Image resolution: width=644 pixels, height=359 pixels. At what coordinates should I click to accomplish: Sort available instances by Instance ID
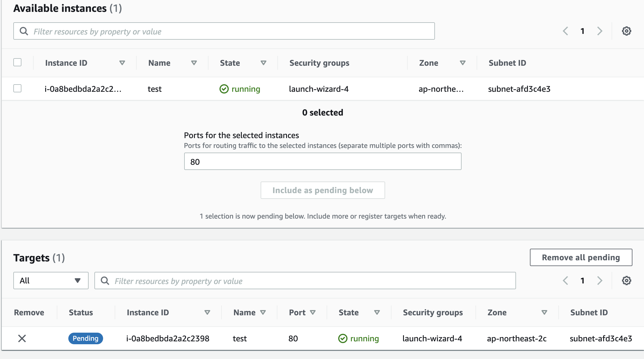click(x=122, y=63)
